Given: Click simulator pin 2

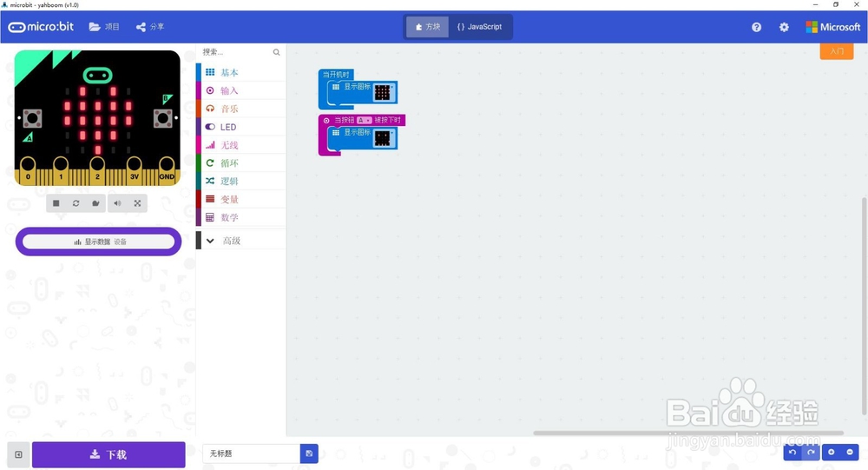Looking at the screenshot, I should click(97, 170).
